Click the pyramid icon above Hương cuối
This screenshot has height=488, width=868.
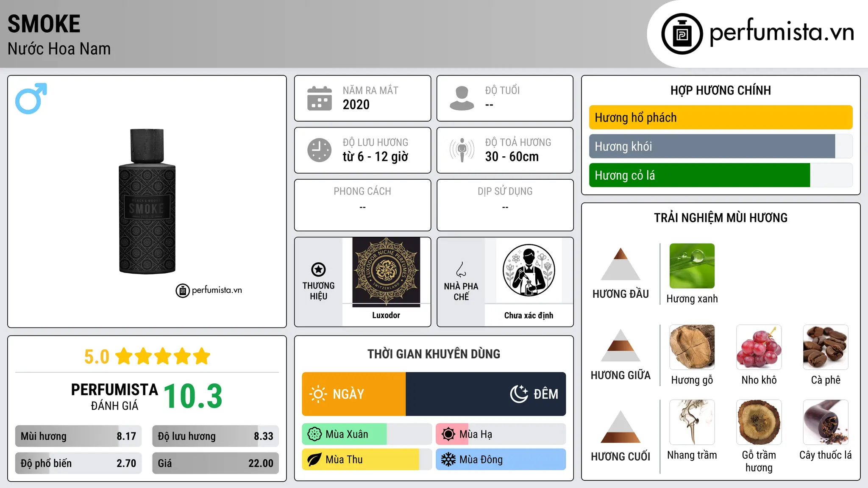(x=620, y=427)
